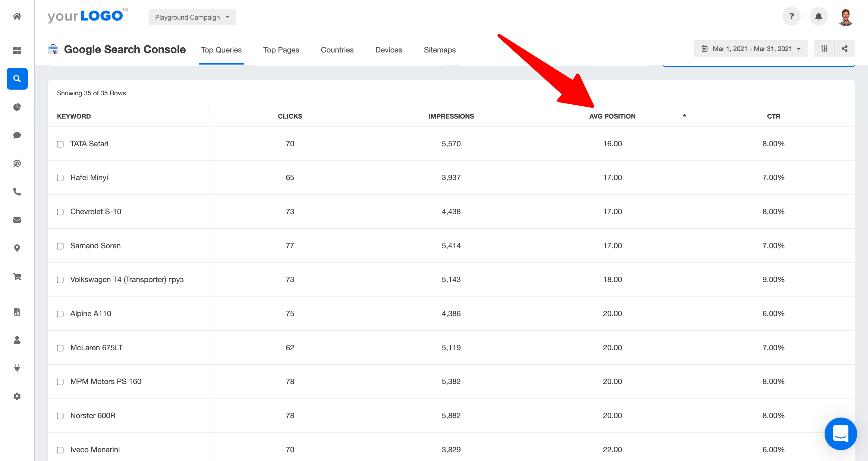The width and height of the screenshot is (868, 461).
Task: Open the shopping cart ecommerce icon
Action: (17, 277)
